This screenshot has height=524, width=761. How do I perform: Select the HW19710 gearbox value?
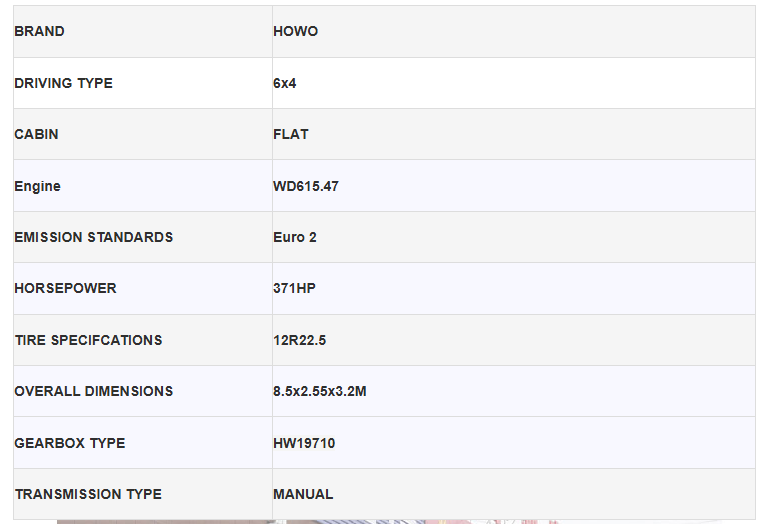[304, 443]
